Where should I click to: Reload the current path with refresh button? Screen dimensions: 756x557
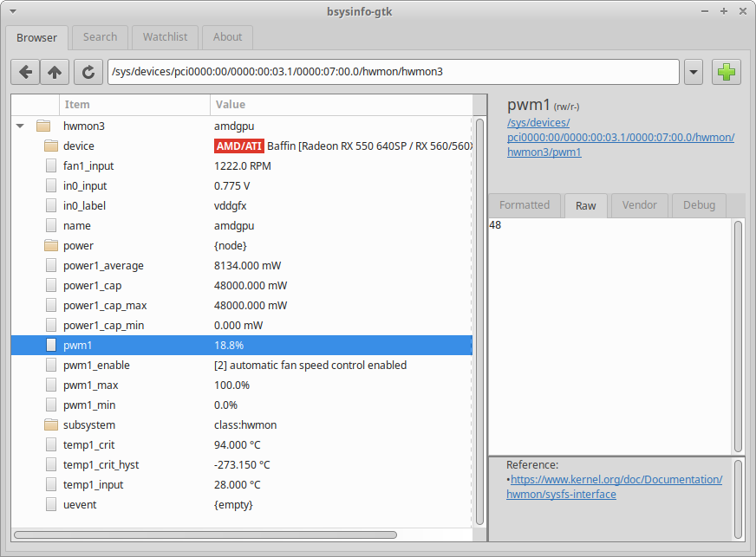(x=88, y=72)
